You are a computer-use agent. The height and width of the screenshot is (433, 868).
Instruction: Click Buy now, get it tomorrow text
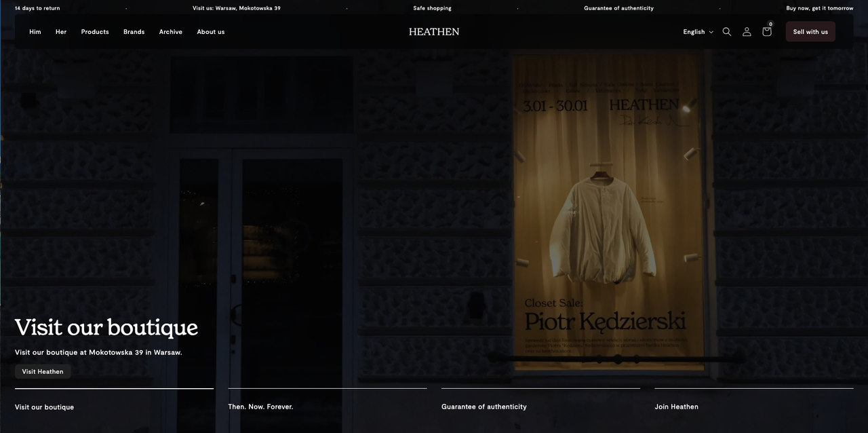point(820,8)
